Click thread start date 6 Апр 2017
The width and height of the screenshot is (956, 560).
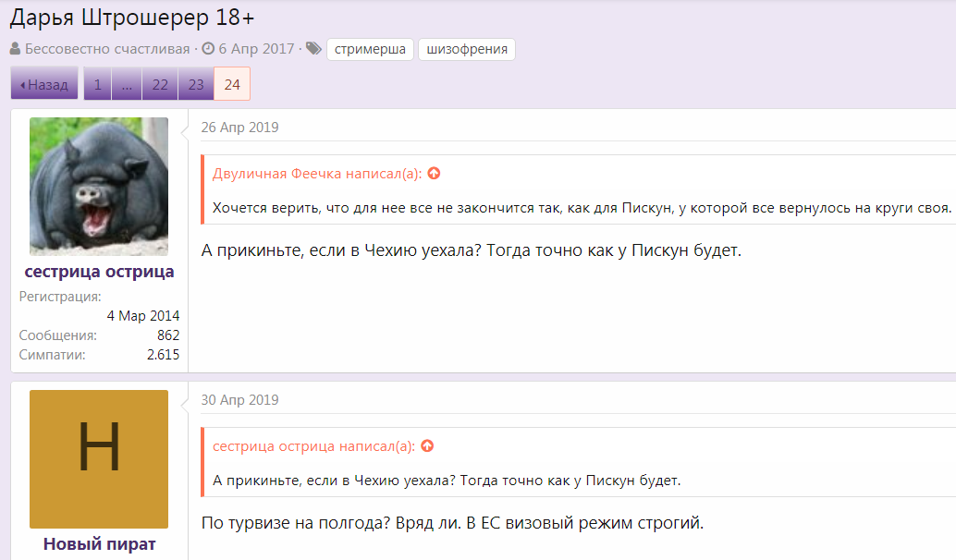pos(257,49)
